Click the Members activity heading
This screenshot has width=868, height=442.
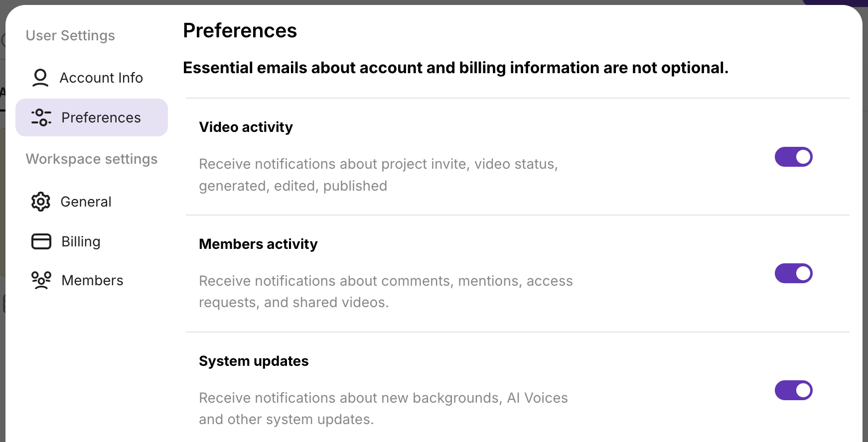[258, 244]
